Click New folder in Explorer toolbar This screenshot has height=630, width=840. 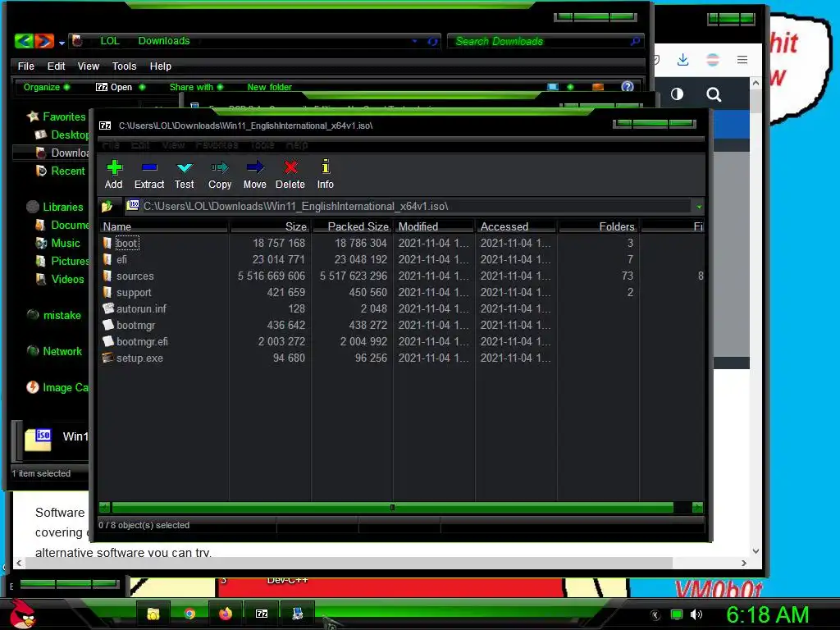tap(269, 87)
